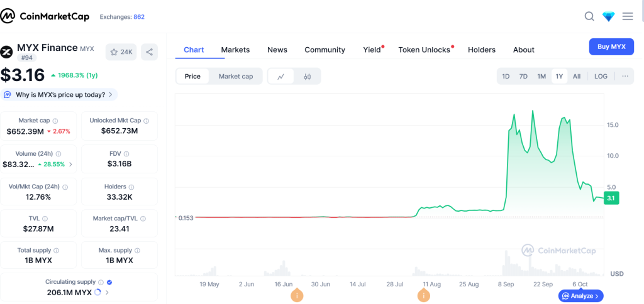Viewport: 644px width, 304px height.
Task: Select the 7D time range
Action: coord(523,77)
